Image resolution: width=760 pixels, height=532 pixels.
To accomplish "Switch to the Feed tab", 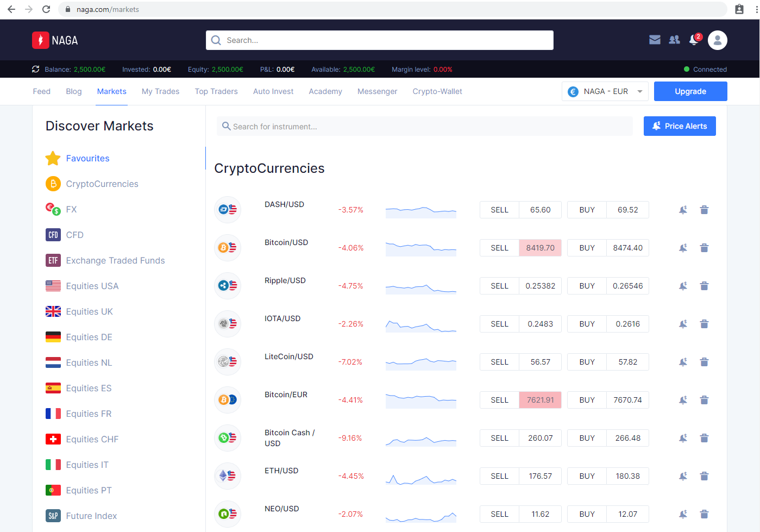I will (x=42, y=91).
